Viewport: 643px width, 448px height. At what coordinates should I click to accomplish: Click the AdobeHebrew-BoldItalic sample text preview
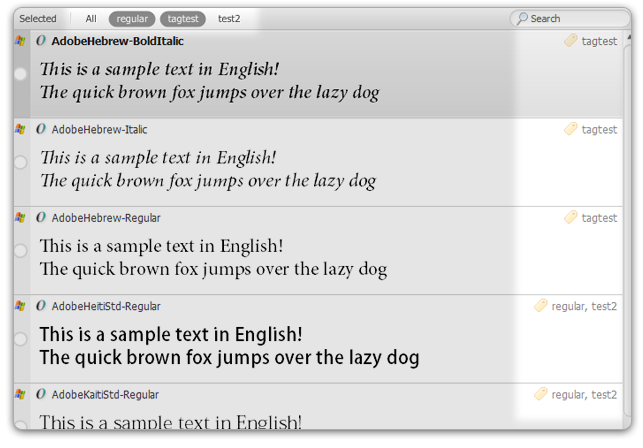(x=210, y=81)
